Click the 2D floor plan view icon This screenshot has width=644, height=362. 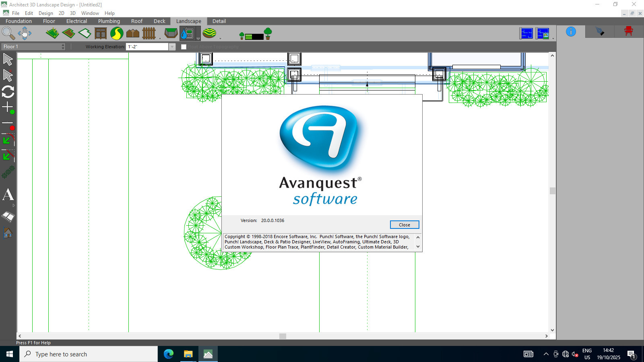click(526, 33)
